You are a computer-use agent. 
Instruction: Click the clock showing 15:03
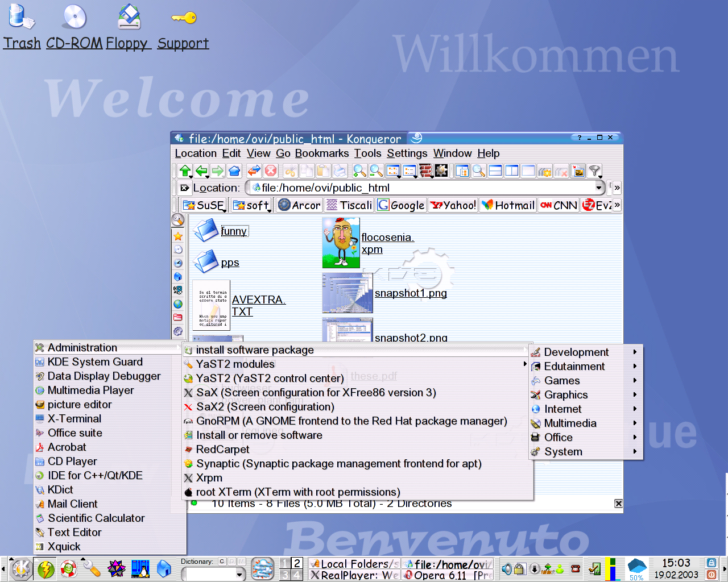click(x=676, y=563)
